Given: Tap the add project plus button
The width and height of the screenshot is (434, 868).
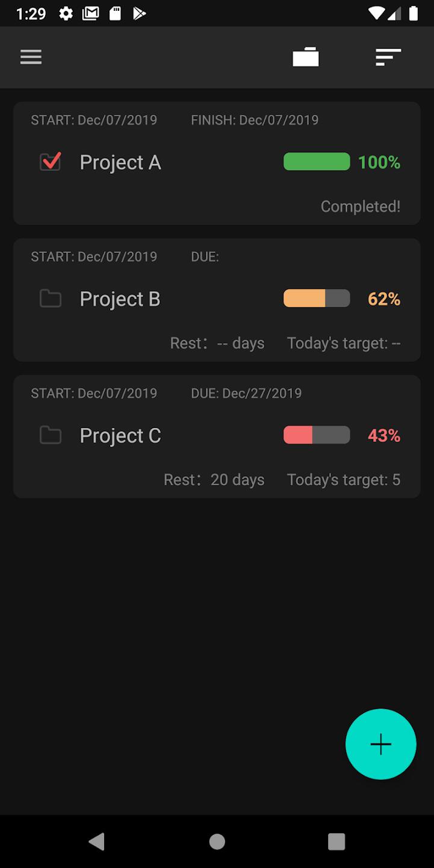Looking at the screenshot, I should [x=380, y=744].
